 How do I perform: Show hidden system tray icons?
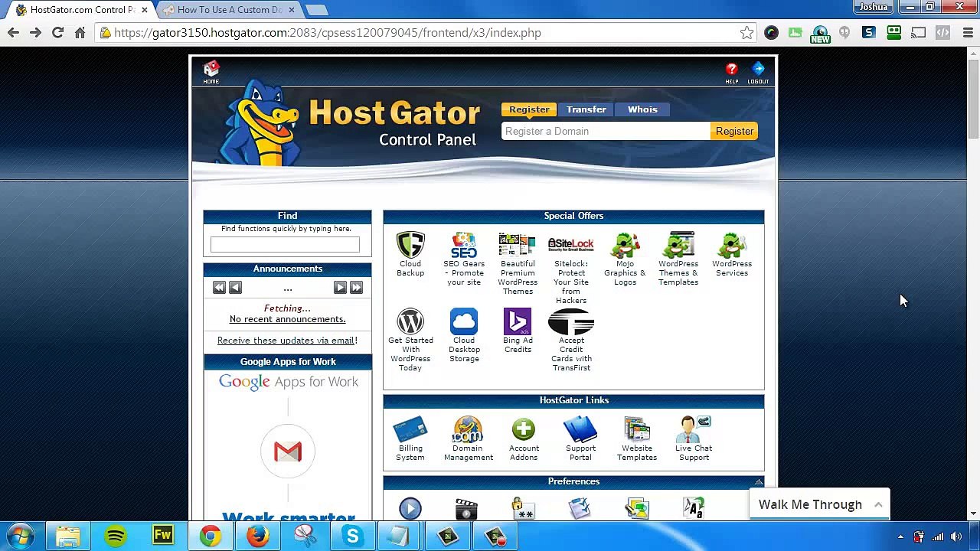900,536
